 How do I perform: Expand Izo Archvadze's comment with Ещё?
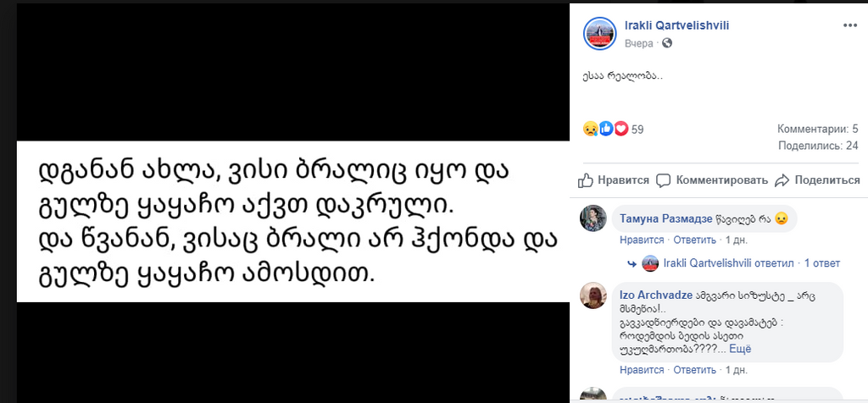(739, 349)
